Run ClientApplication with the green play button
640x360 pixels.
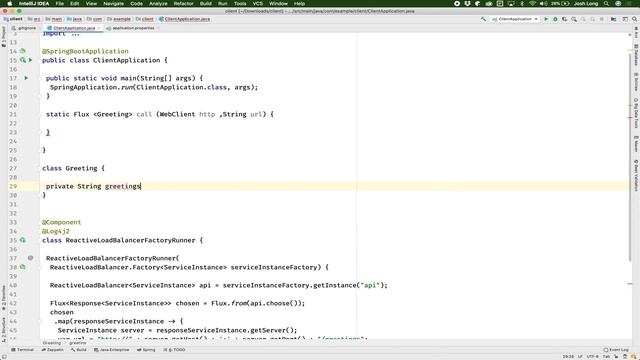[546, 19]
